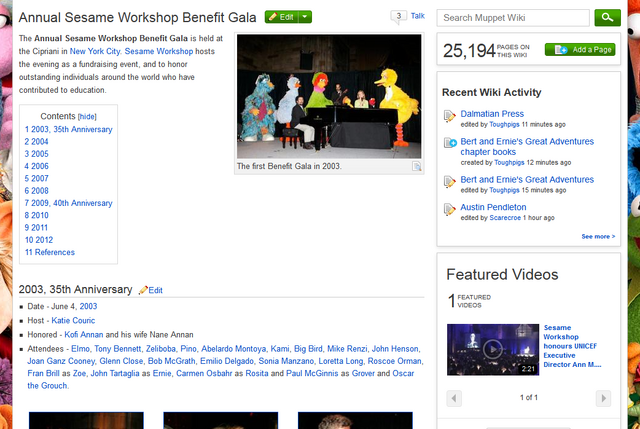Jump to 2003, 35th Anniversary in contents

coord(68,129)
